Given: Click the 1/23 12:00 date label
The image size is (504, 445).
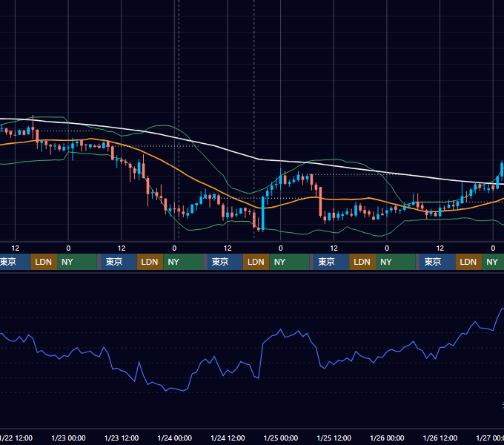Looking at the screenshot, I should pos(122,438).
